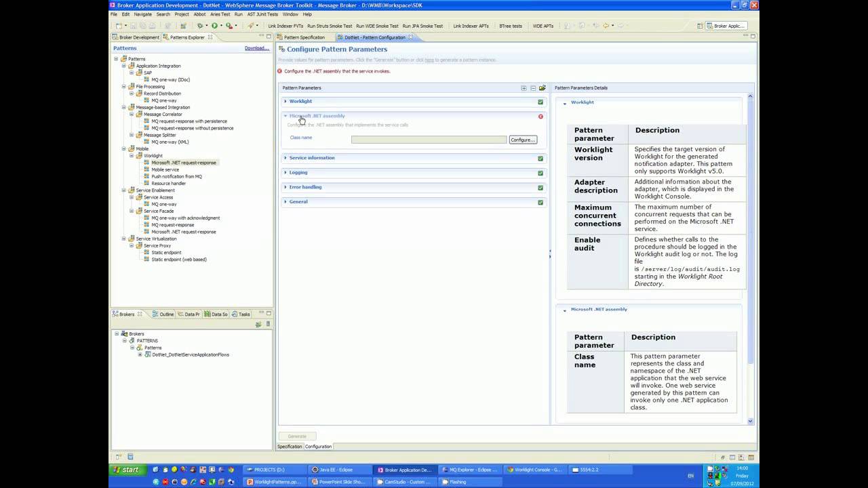Click green status check on Worklight section

[540, 102]
